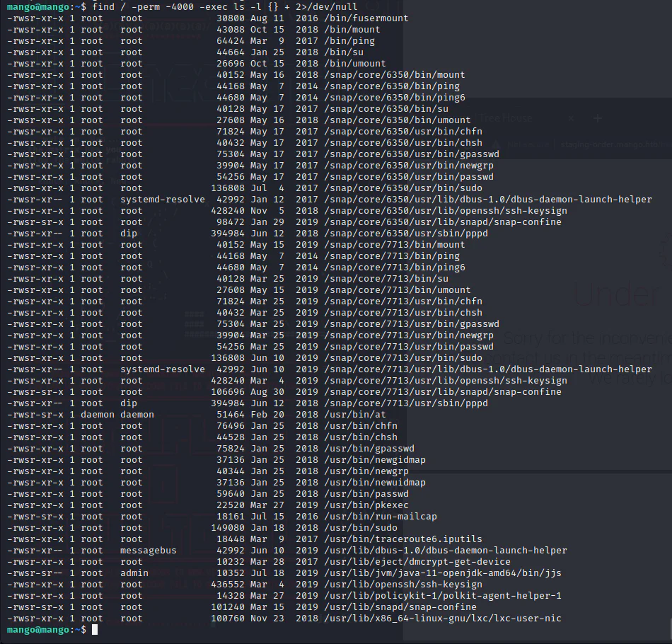The image size is (672, 644).
Task: Click /snap/core/6350/usr/bin/sudo path
Action: click(x=403, y=188)
